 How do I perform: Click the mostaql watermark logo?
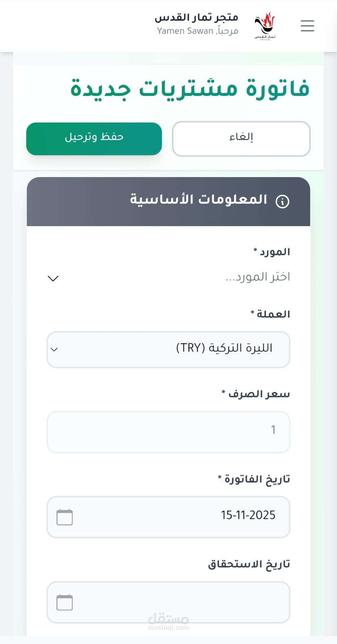pos(168,621)
